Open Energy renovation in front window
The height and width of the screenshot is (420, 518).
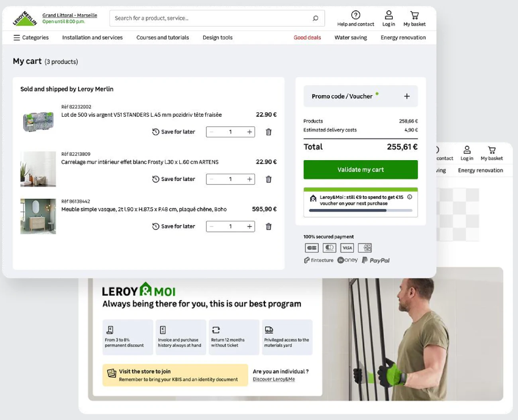403,37
